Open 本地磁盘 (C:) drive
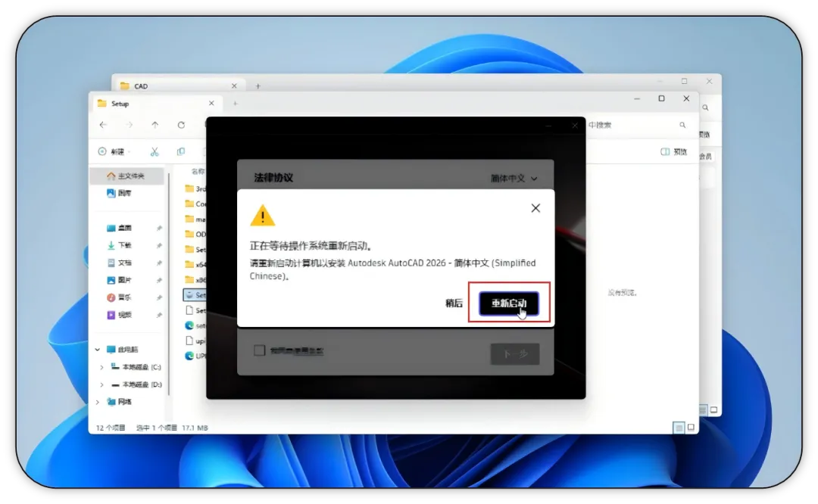This screenshot has width=818, height=504. [x=136, y=367]
